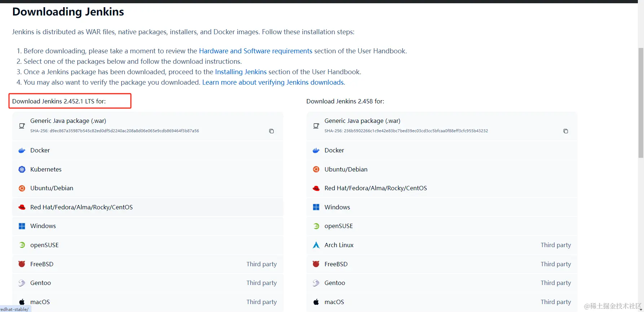
Task: Click the Docker whale icon in 2.458 list
Action: pyautogui.click(x=316, y=151)
